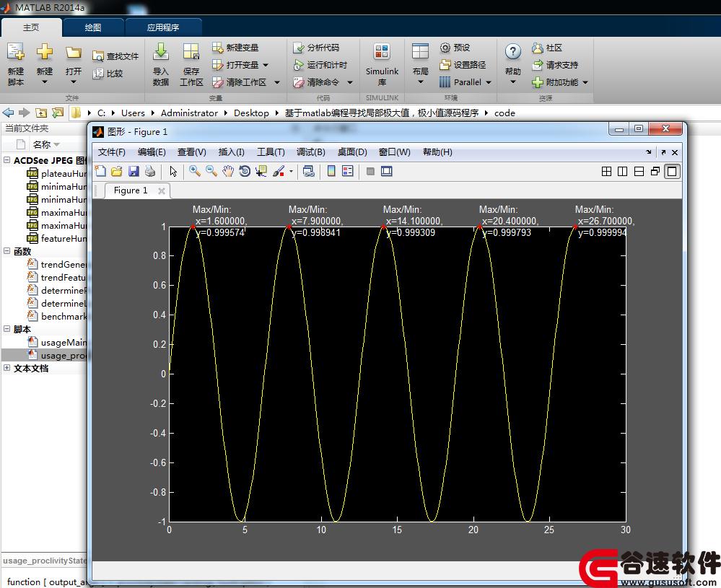Collapse the 函数 group in file browser

tap(7, 251)
